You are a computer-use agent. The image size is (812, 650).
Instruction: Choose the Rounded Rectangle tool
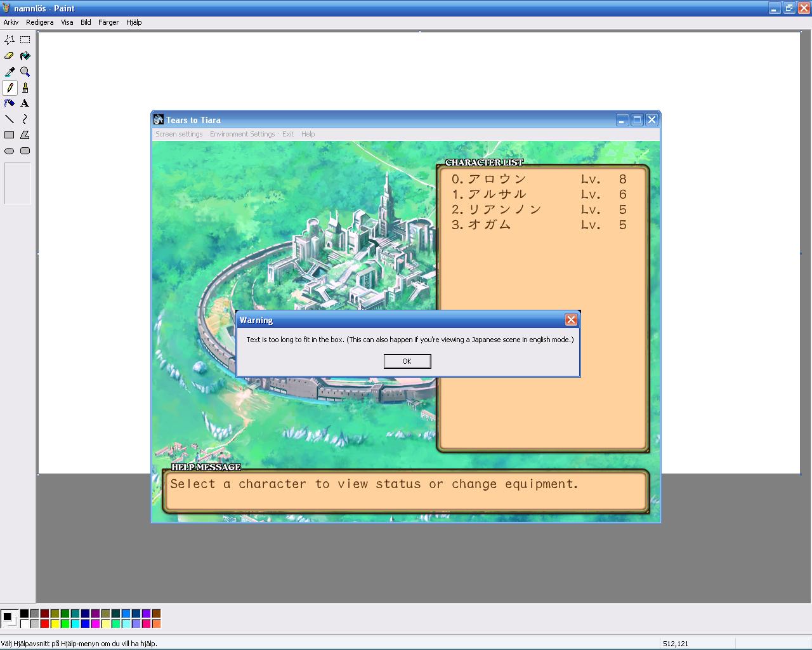(25, 150)
